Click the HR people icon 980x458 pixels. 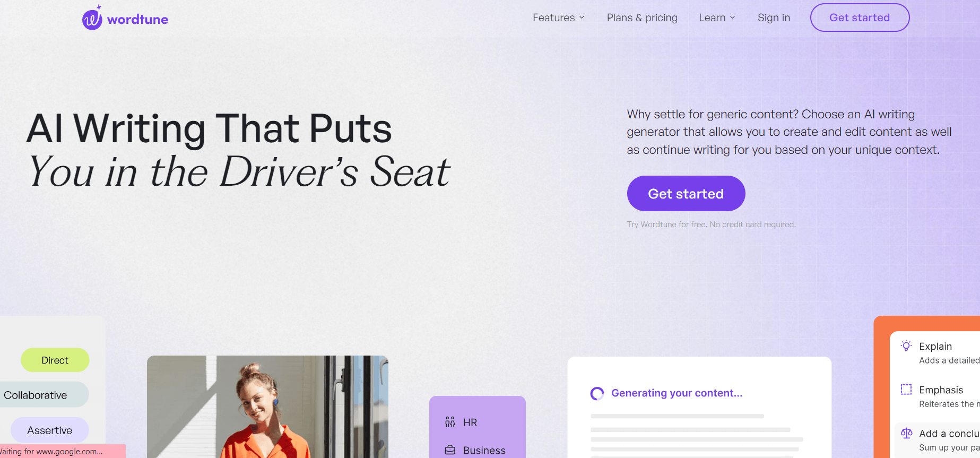pos(450,422)
